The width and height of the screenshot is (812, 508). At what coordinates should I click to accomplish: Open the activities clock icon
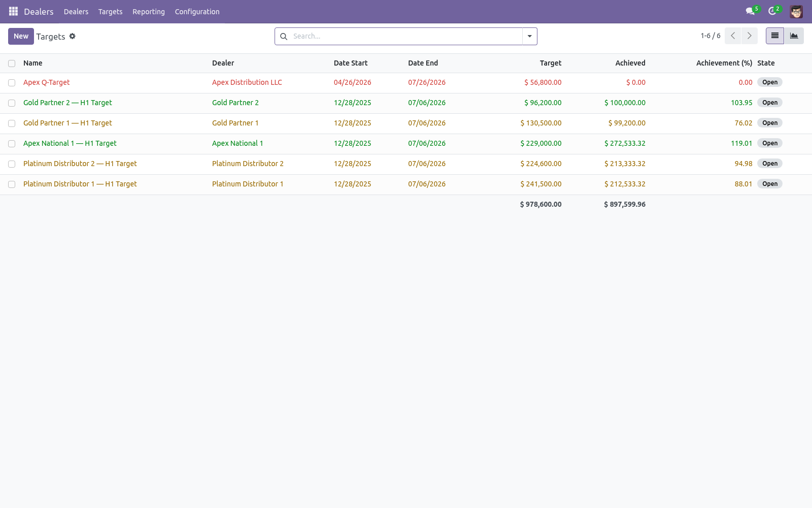[x=772, y=11]
